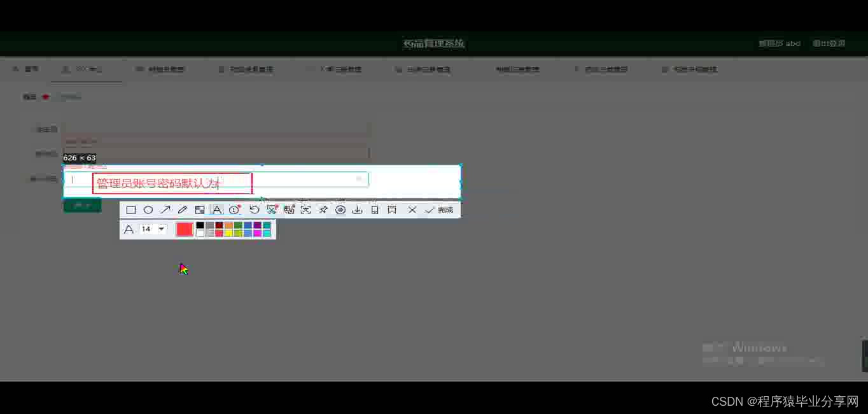Select the ellipse drawing tool
This screenshot has height=414, width=868.
pyautogui.click(x=148, y=210)
